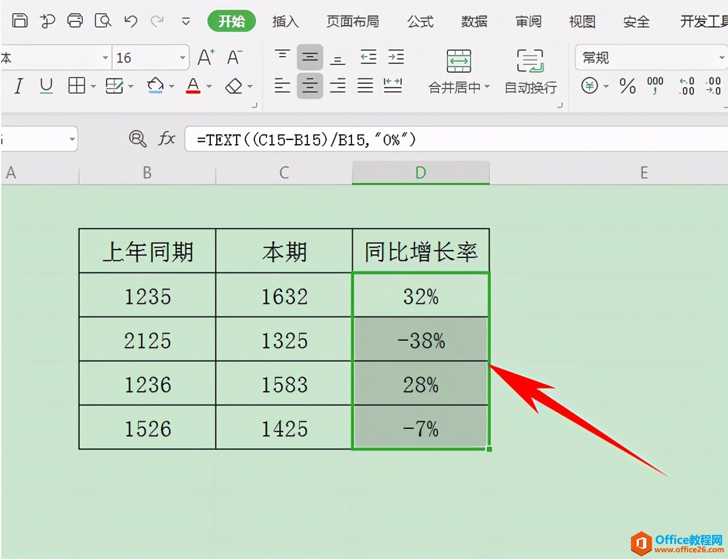Toggle horizontal center alignment
Screen dimensions: 728x560
[x=310, y=86]
